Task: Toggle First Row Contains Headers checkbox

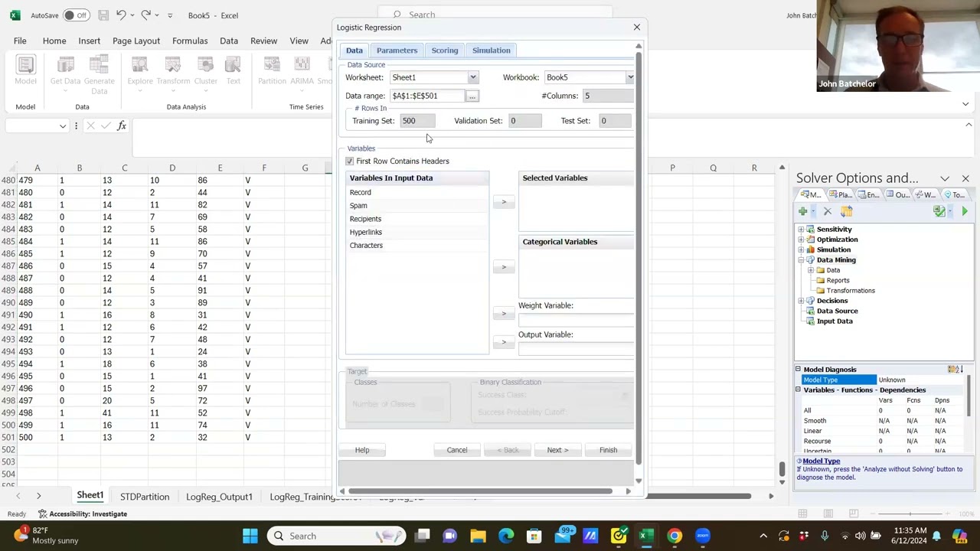Action: coord(350,161)
